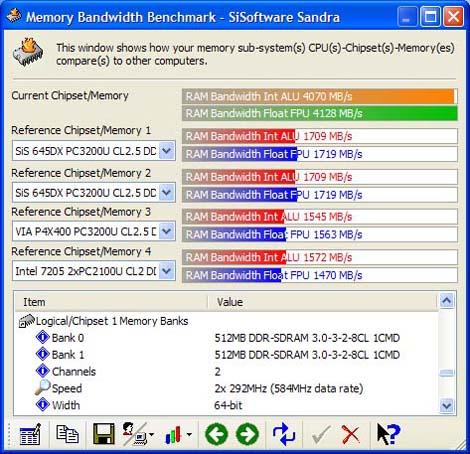Open the Reference Chipset/Memory 1 dropdown
This screenshot has width=470, height=454.
[167, 151]
